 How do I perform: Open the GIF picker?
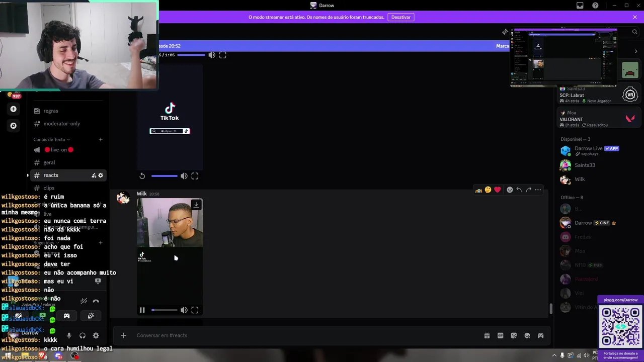pyautogui.click(x=501, y=336)
